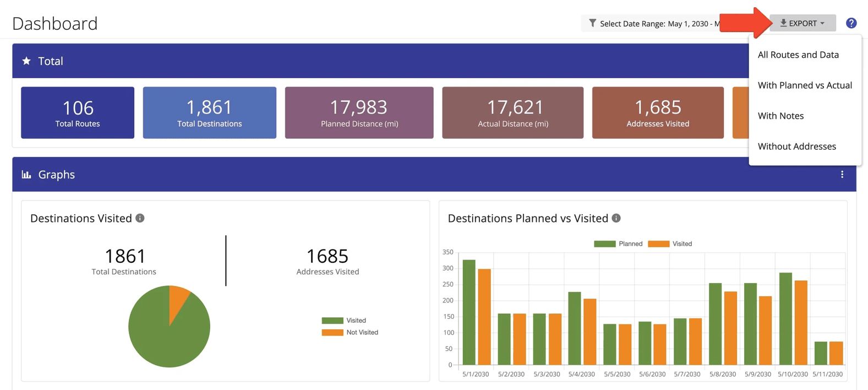
Task: Click the blue help question mark icon
Action: point(851,23)
